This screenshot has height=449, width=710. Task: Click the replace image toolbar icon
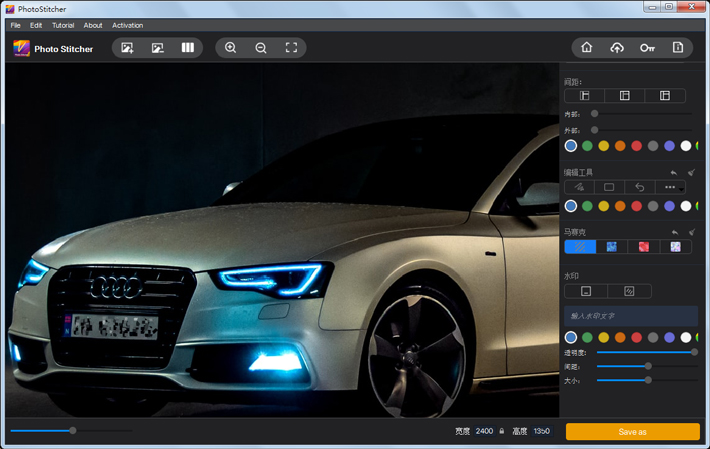coord(158,48)
